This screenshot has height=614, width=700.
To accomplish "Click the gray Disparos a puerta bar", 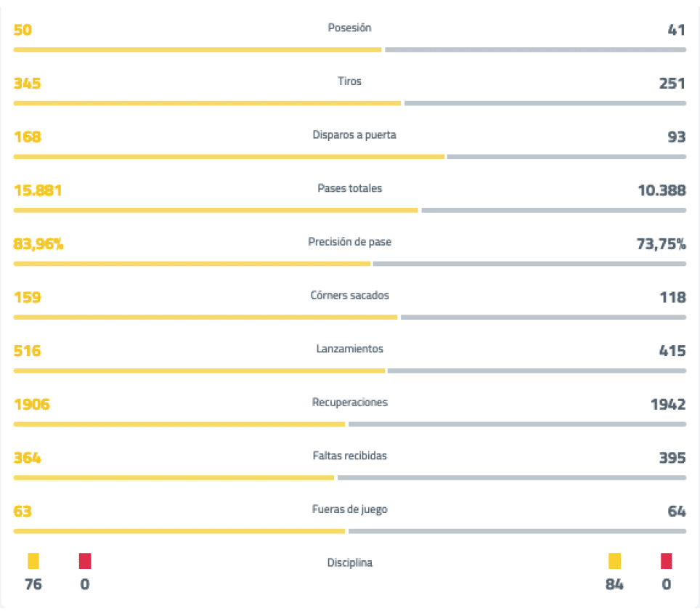I will pos(566,156).
